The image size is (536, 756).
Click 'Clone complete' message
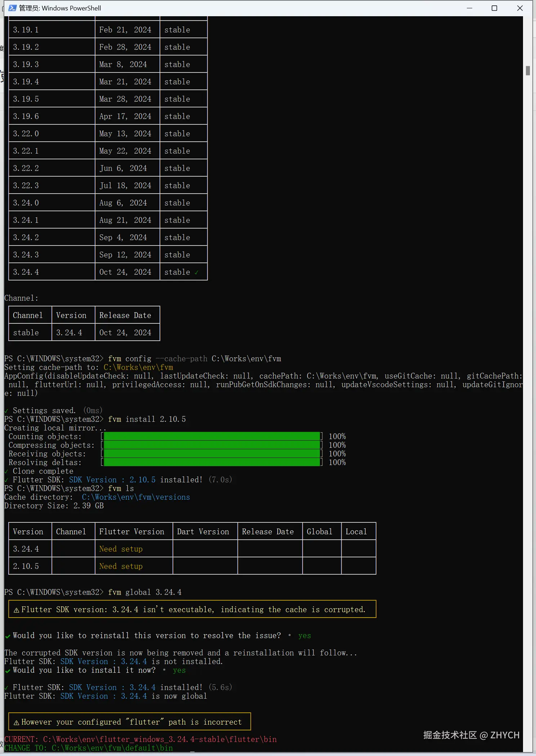pos(43,471)
